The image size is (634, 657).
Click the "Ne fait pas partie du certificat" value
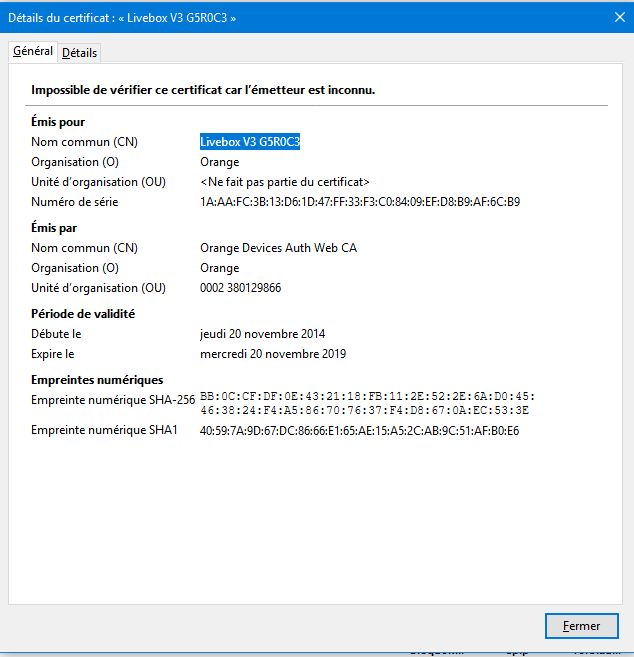coord(285,182)
